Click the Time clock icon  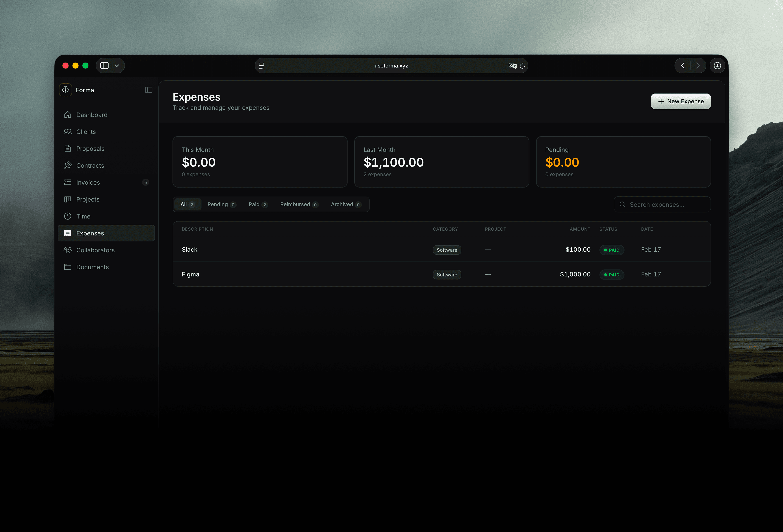click(x=68, y=216)
